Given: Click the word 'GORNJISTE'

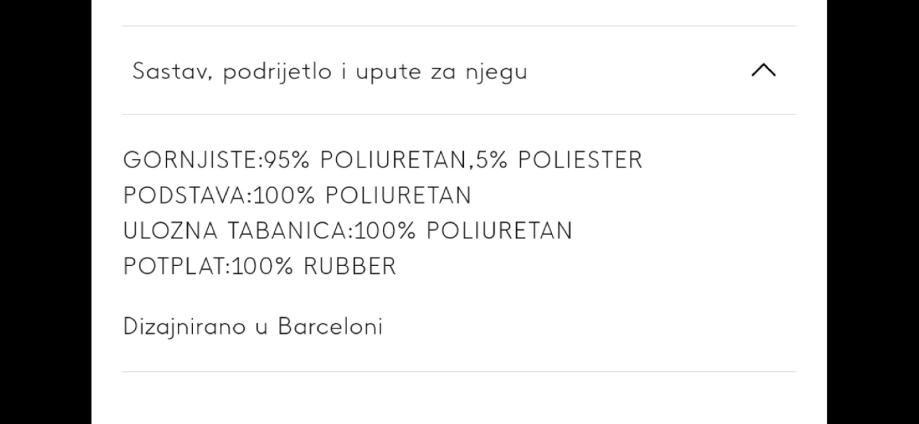Looking at the screenshot, I should tap(189, 160).
